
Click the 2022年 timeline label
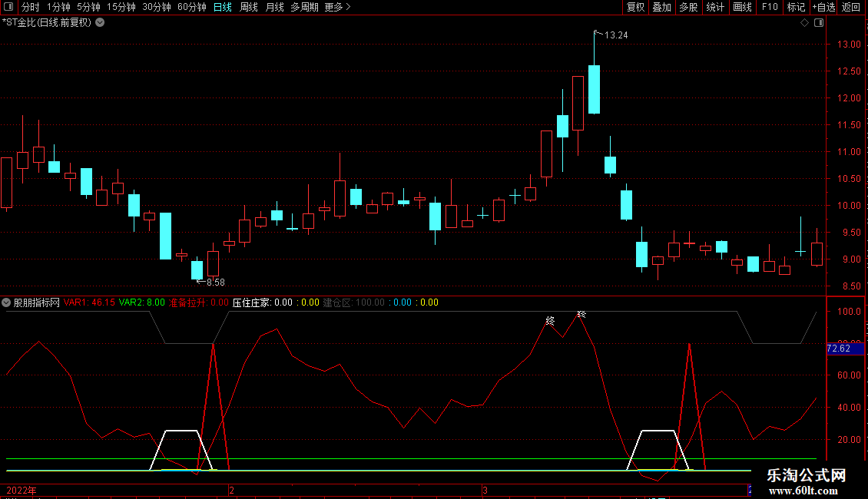[22, 491]
